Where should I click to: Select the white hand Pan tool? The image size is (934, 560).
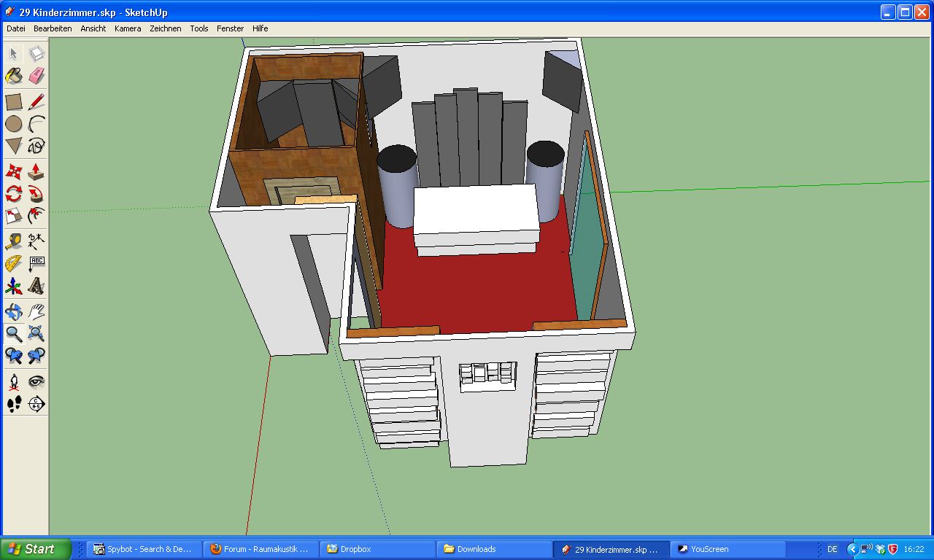click(x=36, y=312)
